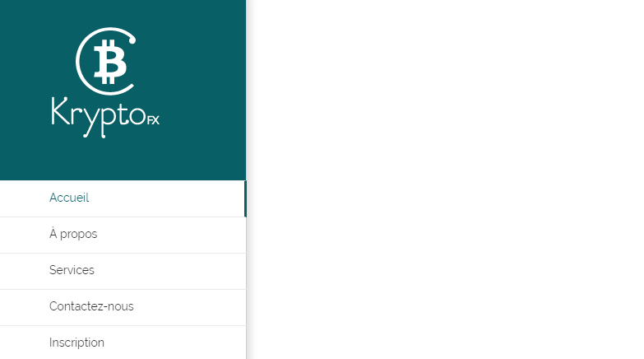Image resolution: width=644 pixels, height=359 pixels.
Task: Click the small FX letters in the logo
Action: pos(153,120)
